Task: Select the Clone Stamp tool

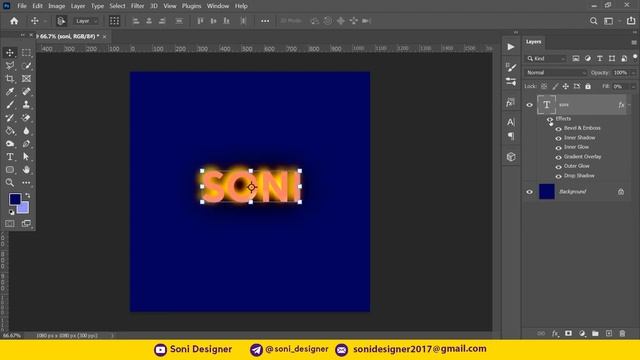Action: [26, 105]
